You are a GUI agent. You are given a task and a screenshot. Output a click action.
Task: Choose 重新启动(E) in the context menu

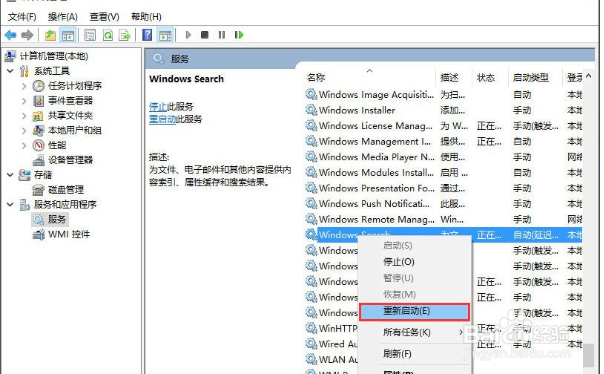click(x=414, y=311)
